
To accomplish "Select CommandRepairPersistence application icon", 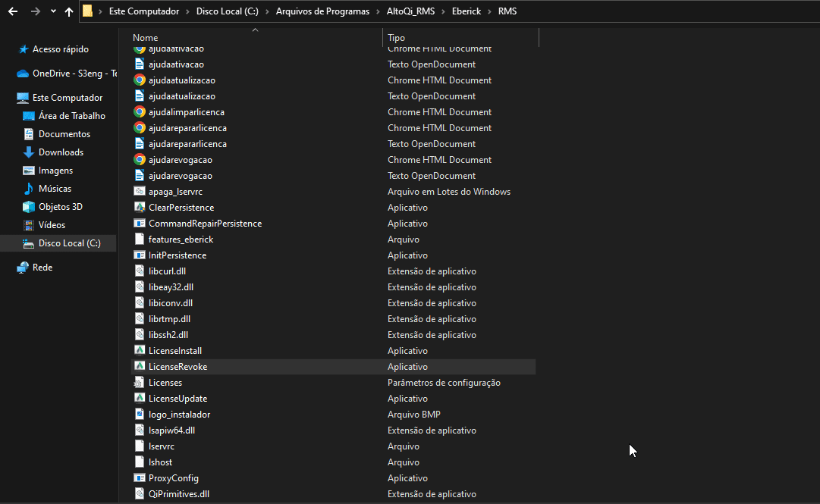I will pyautogui.click(x=139, y=224).
